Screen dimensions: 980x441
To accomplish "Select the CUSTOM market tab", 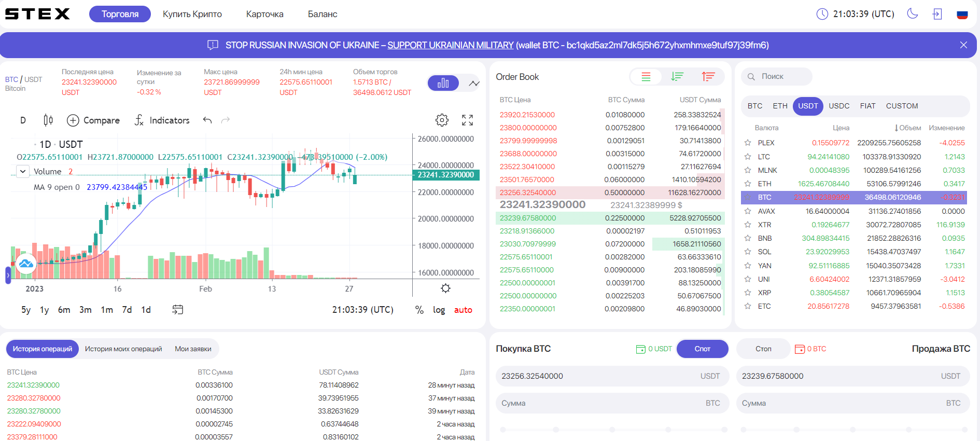I will [x=902, y=106].
